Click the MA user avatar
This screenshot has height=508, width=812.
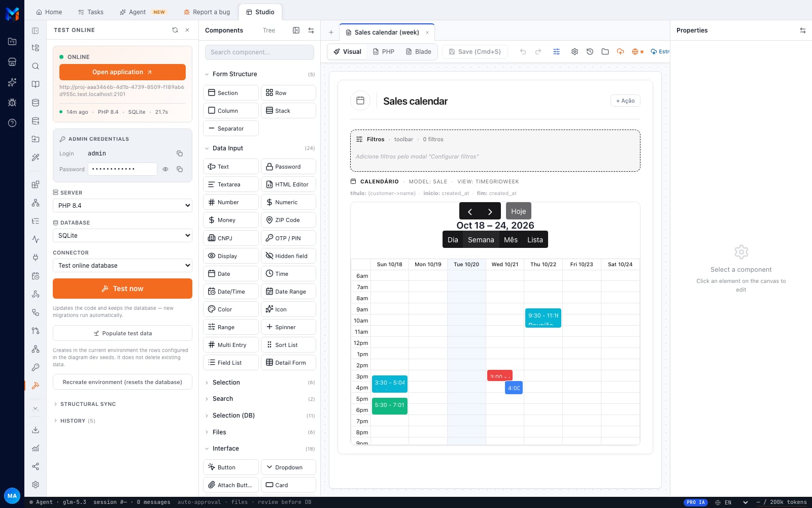[12, 496]
